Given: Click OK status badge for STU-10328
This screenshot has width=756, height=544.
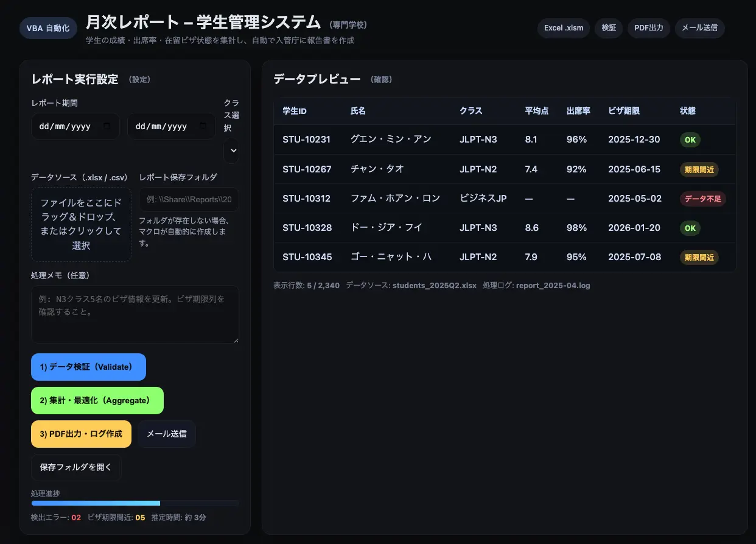Looking at the screenshot, I should (x=690, y=228).
